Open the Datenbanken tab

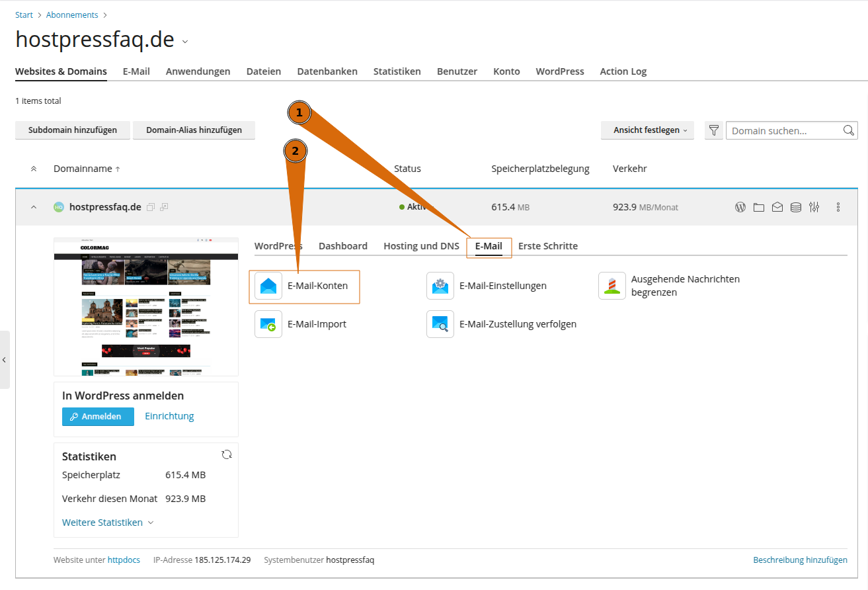pyautogui.click(x=327, y=71)
